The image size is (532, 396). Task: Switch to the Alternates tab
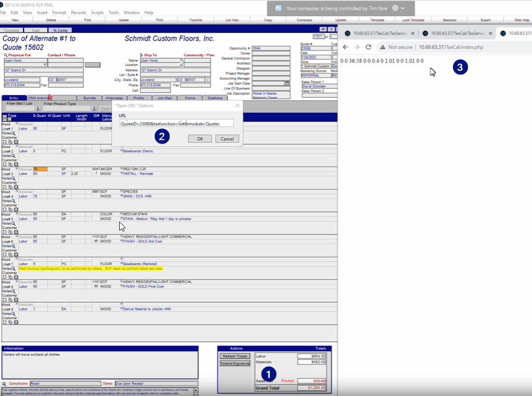[114, 98]
